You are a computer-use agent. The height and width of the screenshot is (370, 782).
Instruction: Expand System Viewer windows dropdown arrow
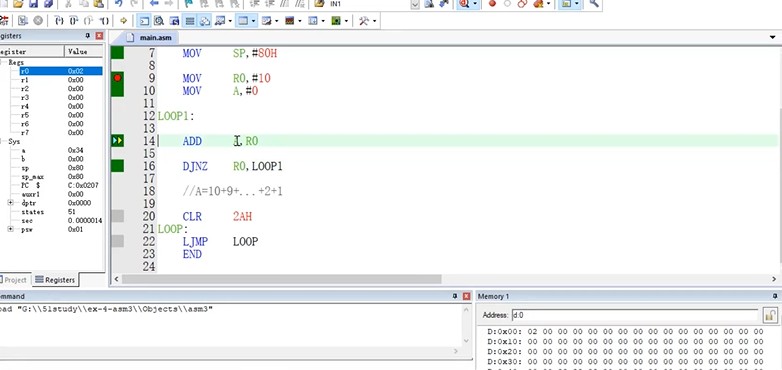(346, 21)
